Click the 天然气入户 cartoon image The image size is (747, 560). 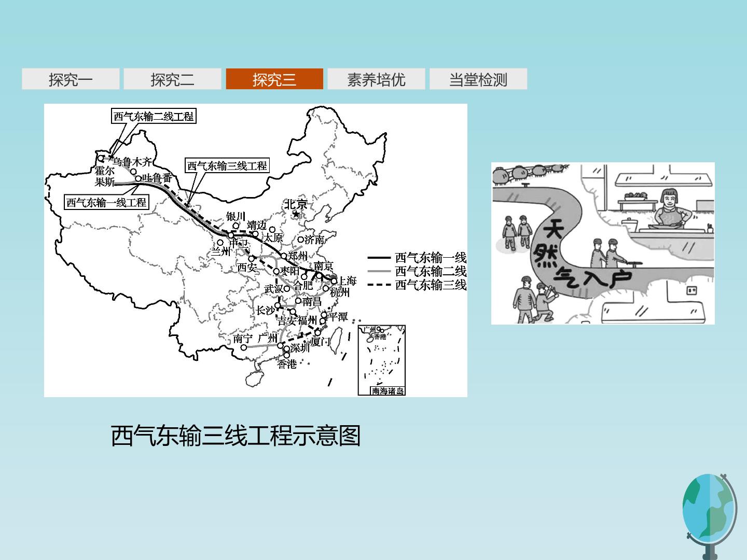pos(603,243)
